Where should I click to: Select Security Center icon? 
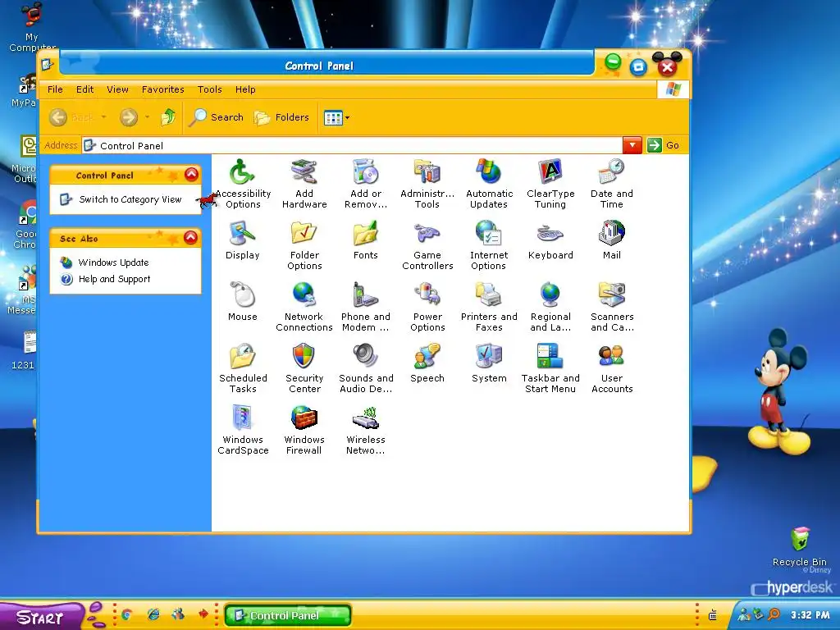(x=304, y=368)
